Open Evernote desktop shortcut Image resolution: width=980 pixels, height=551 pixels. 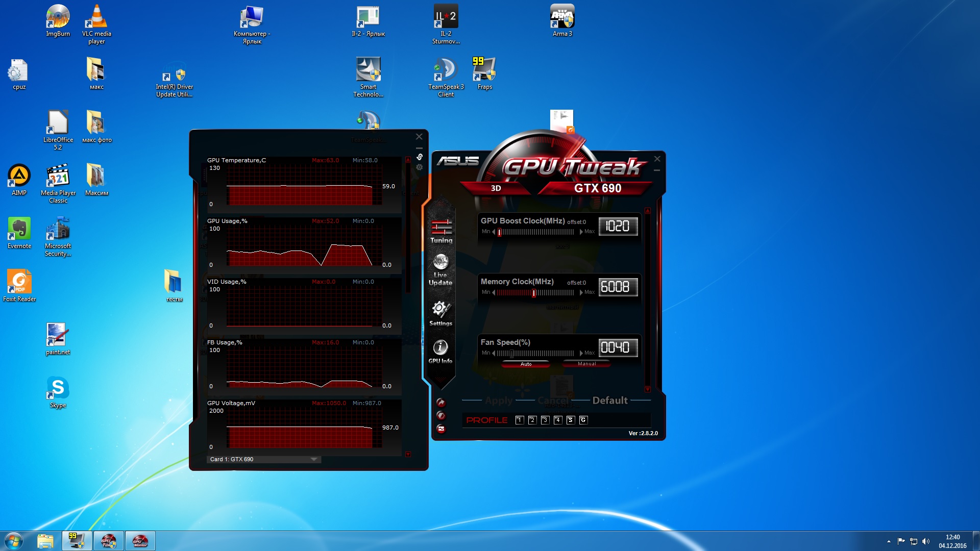point(19,233)
